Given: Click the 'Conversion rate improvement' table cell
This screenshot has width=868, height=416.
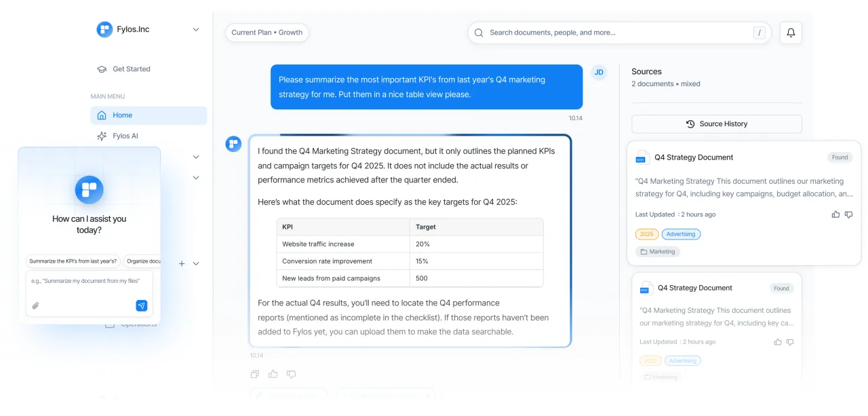Looking at the screenshot, I should click(x=343, y=261).
